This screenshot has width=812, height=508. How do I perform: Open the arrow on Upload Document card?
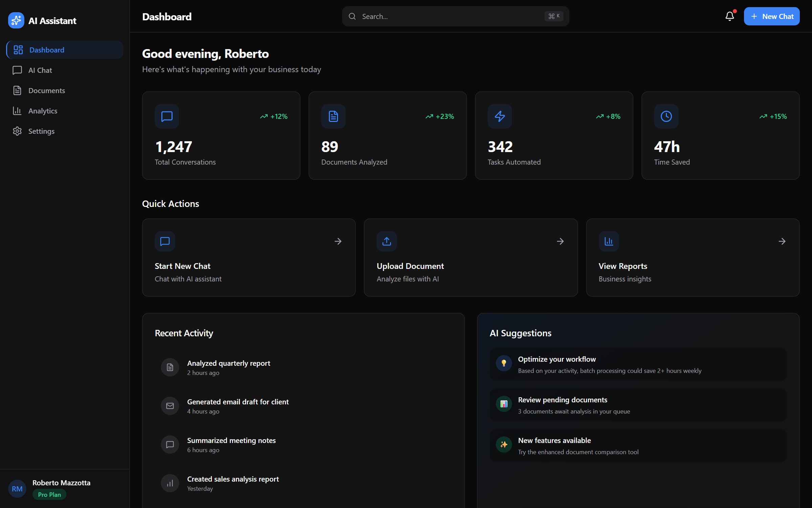point(560,241)
